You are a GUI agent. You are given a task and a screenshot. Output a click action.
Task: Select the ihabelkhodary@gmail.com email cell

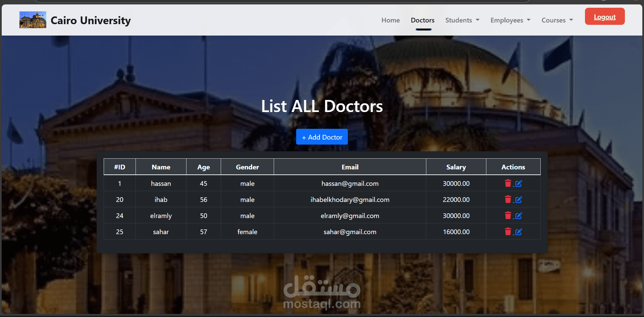[350, 200]
